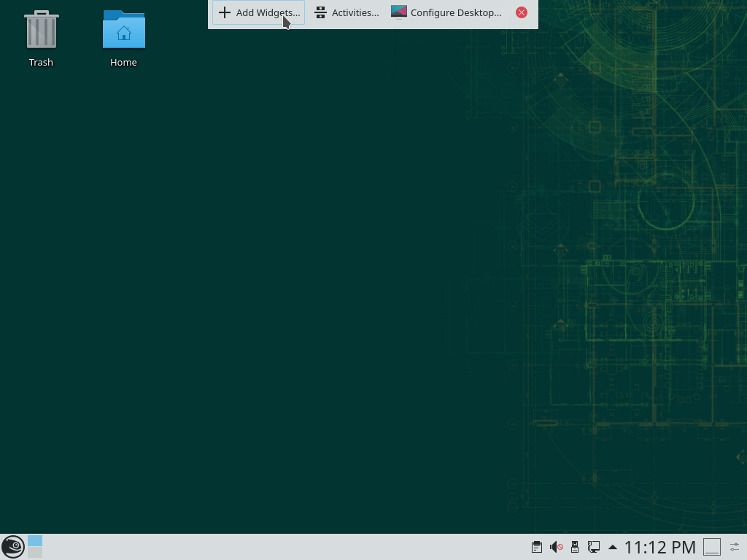Open Configure Desktop from the toolbar
747x560 pixels.
(x=446, y=12)
